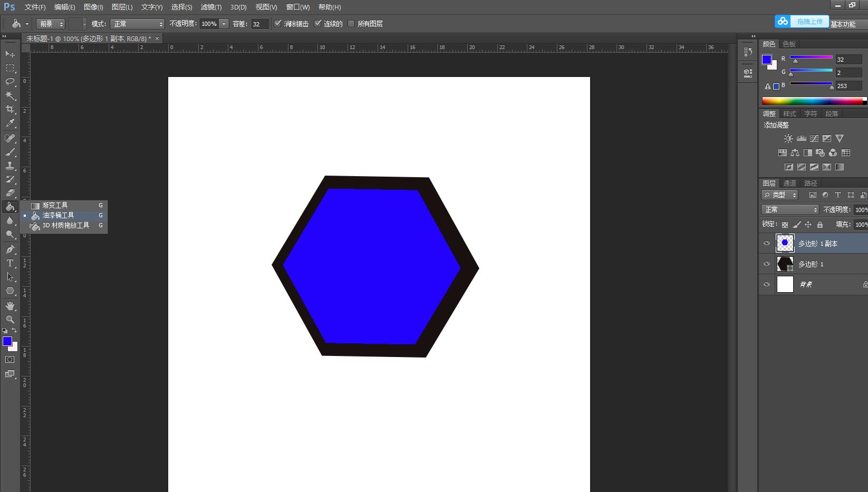Select the Horizontal Type tool
This screenshot has height=492, width=868.
coord(10,263)
